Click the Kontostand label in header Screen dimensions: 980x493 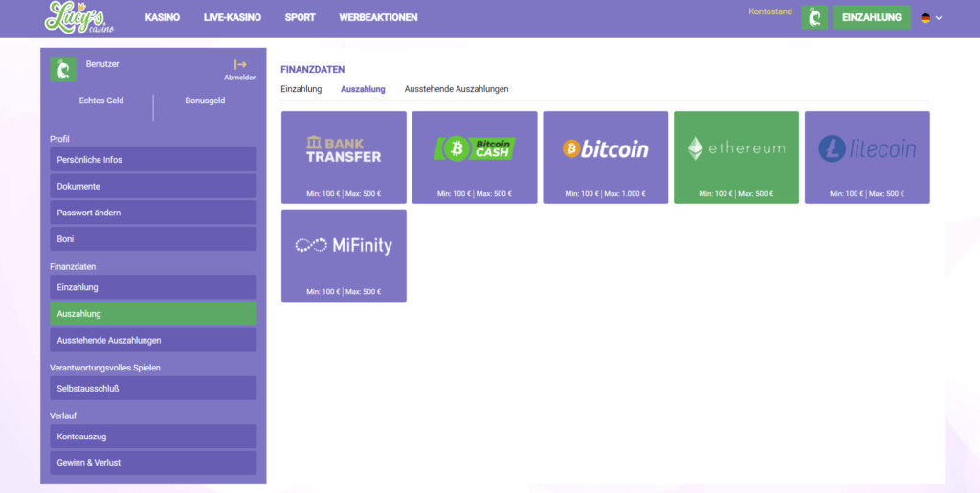click(770, 11)
